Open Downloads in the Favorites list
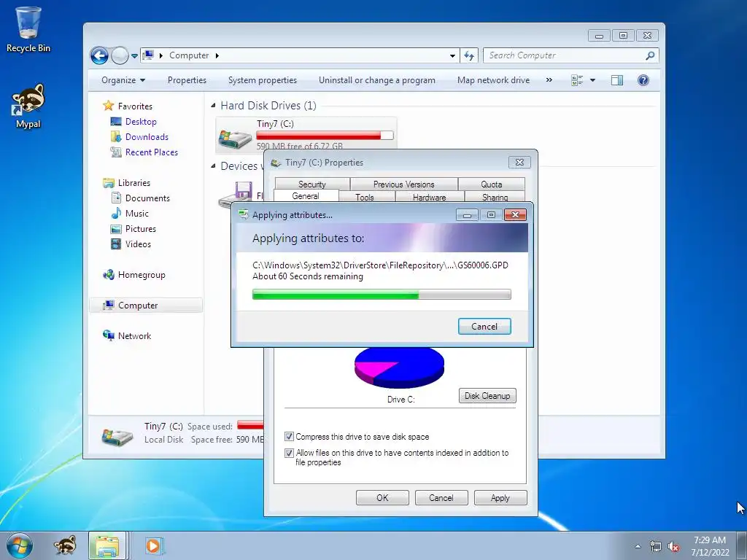 pos(146,136)
